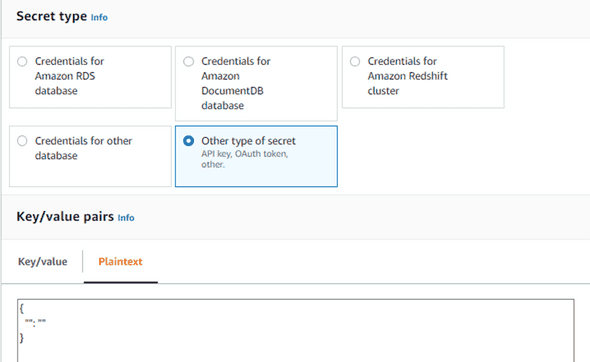Screen dimensions: 590x362
Task: Select Credentials for other database radio
Action: point(22,141)
